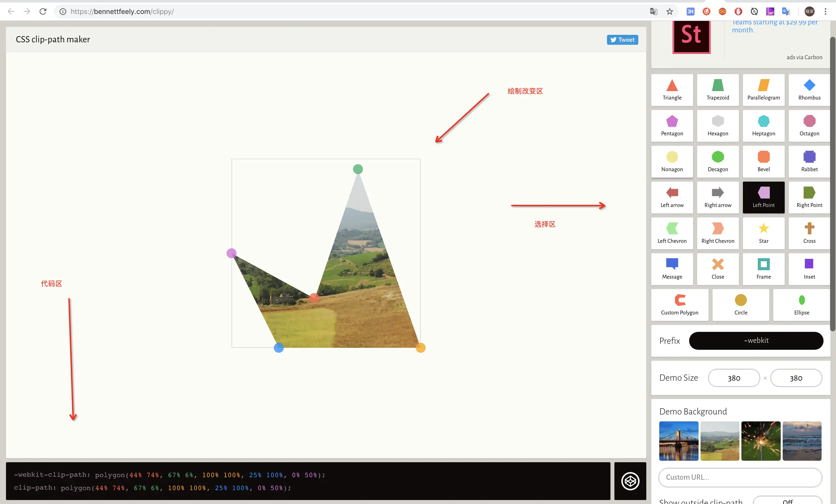This screenshot has height=504, width=836.
Task: Click the Demo Size width field
Action: coord(733,378)
